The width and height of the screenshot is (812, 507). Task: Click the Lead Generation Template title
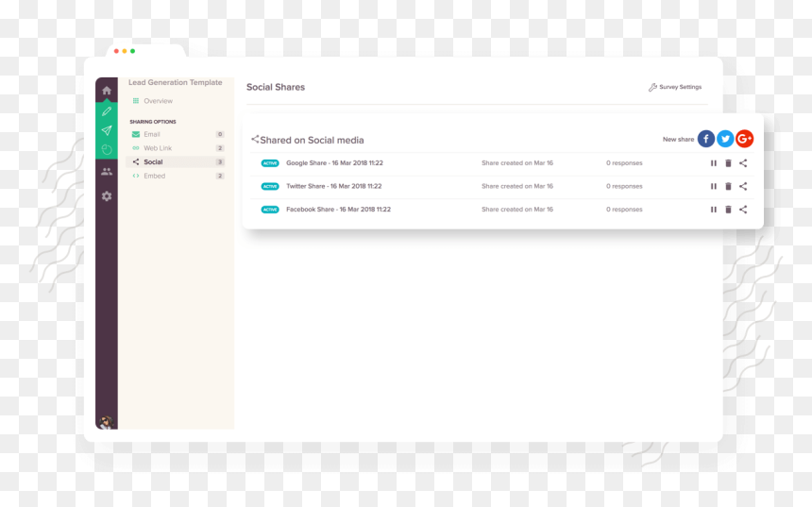[175, 82]
